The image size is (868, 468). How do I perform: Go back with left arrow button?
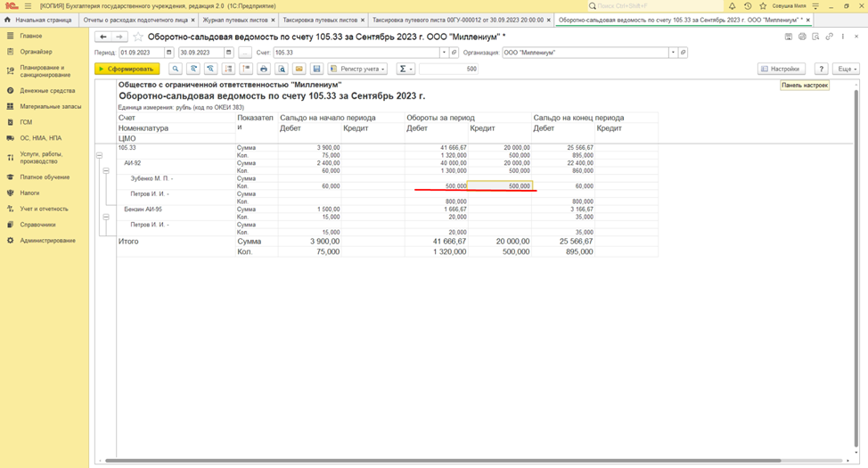103,37
